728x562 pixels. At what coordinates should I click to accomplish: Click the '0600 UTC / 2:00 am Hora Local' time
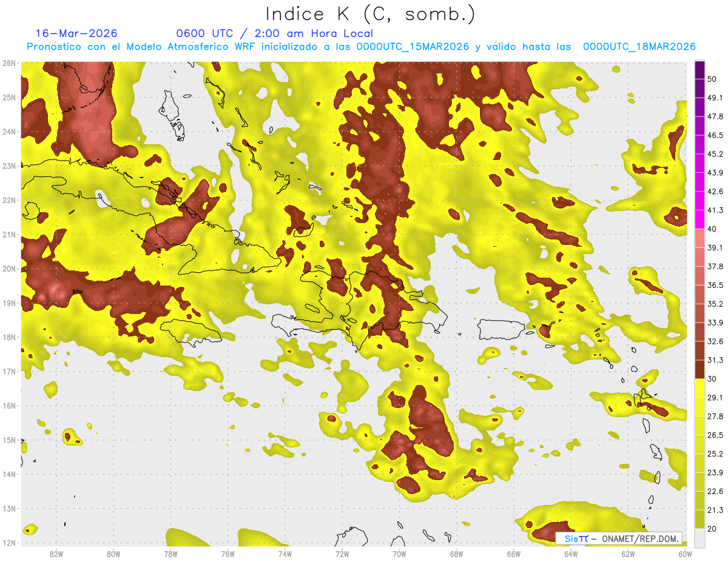(x=274, y=33)
